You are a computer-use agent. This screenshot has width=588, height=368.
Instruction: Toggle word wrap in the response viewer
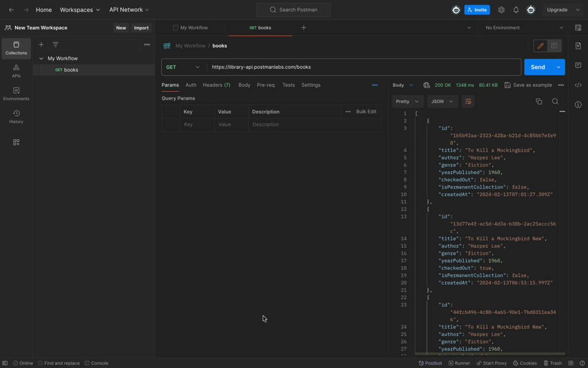click(x=468, y=102)
